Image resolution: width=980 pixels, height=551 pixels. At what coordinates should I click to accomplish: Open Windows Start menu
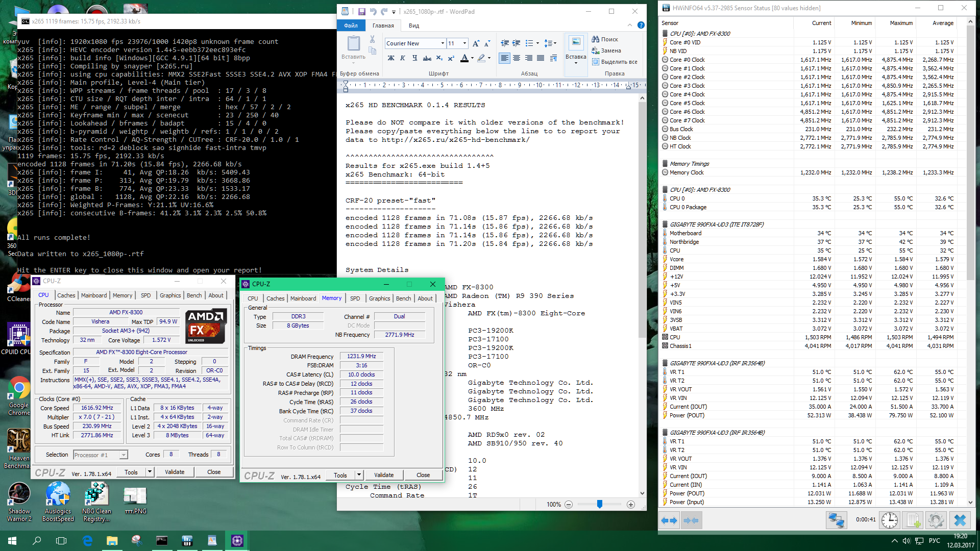point(12,540)
